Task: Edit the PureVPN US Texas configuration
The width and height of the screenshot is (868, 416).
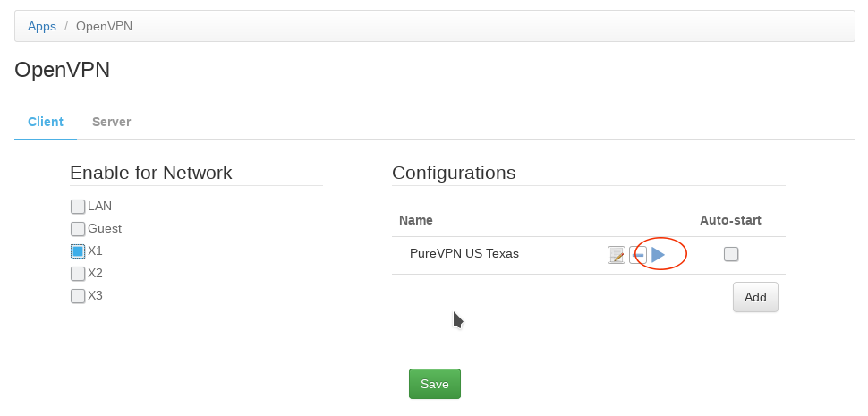Action: coord(617,255)
